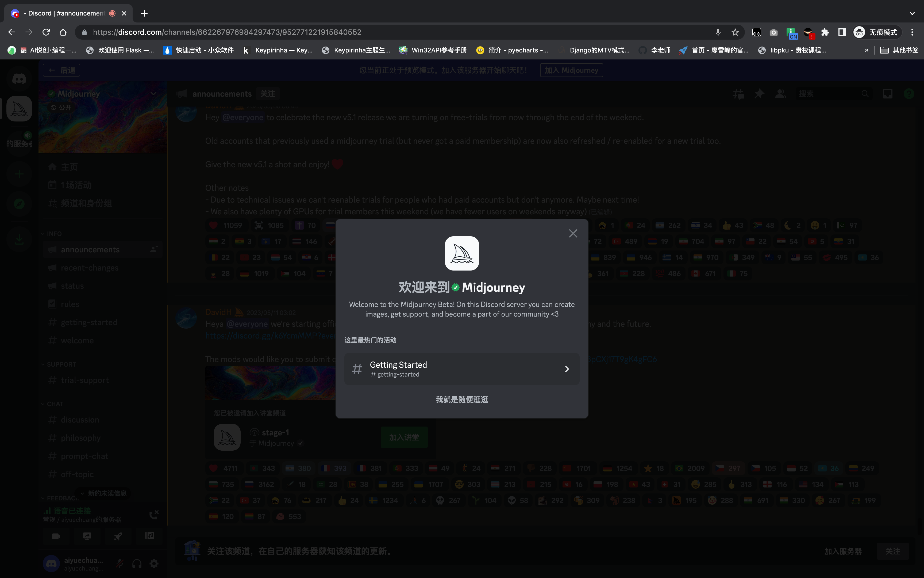Show pinned messages with the pin icon

759,94
